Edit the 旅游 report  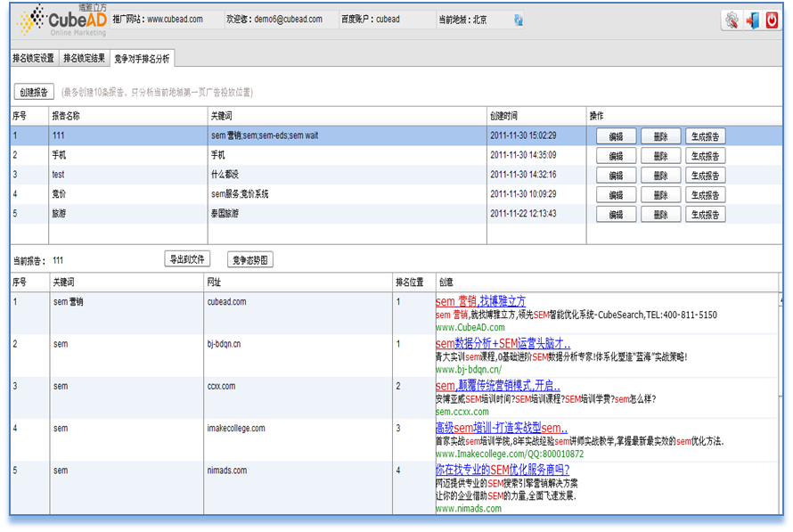[616, 215]
